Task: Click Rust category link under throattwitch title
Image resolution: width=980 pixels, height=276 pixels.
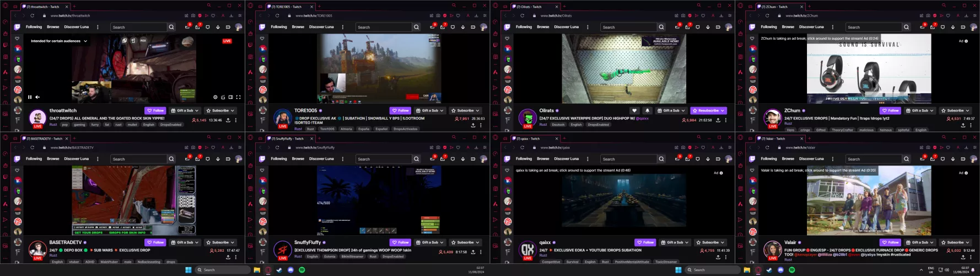Action: 53,125
